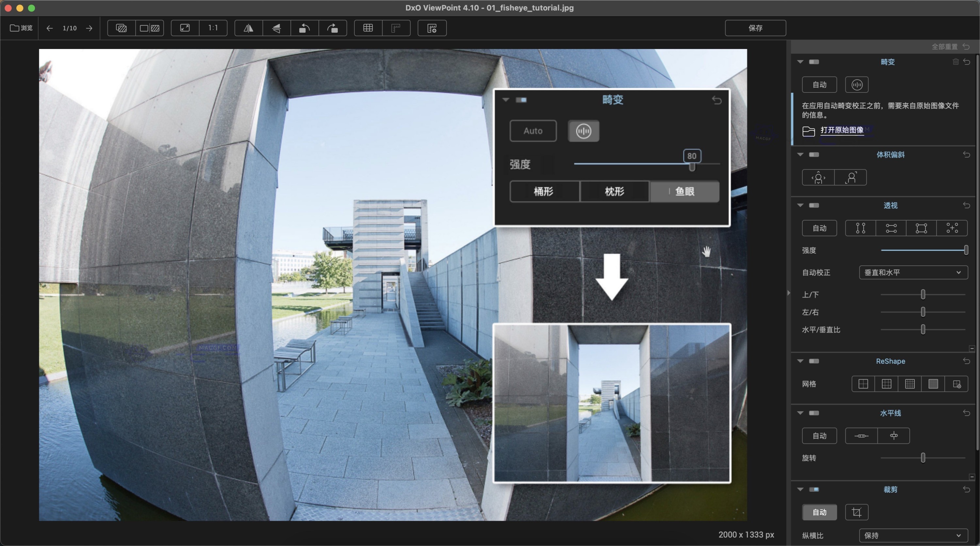
Task: Open the 浏览 browse tab
Action: tap(21, 28)
